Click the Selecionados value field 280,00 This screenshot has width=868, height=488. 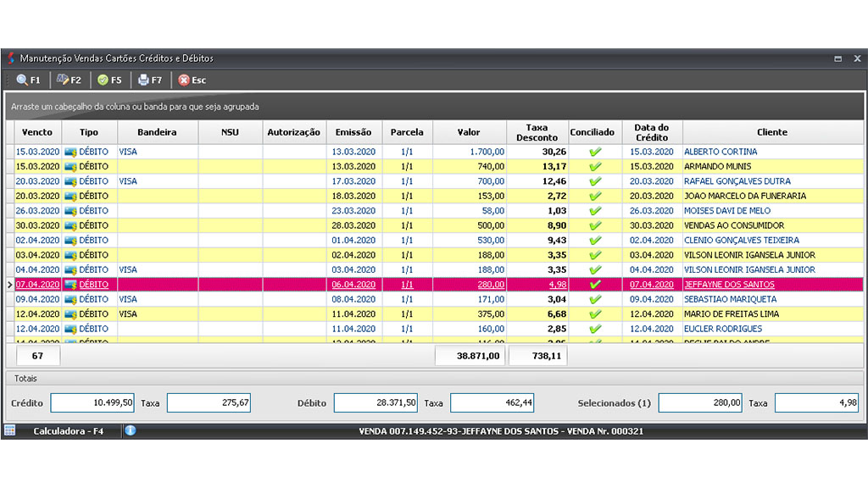click(700, 402)
